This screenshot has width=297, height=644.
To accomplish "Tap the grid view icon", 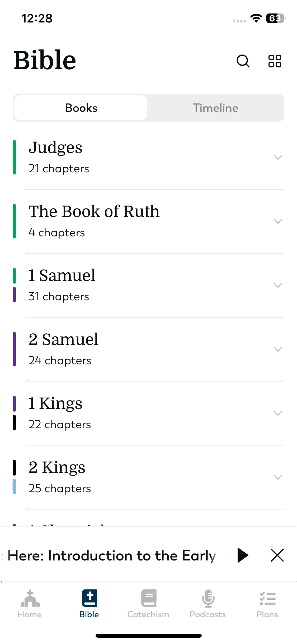I will pyautogui.click(x=275, y=61).
